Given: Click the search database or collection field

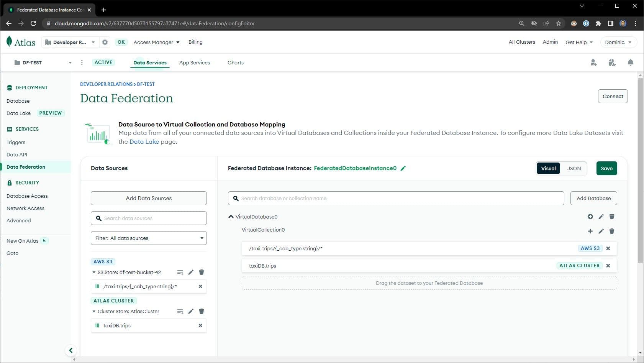Looking at the screenshot, I should click(396, 198).
